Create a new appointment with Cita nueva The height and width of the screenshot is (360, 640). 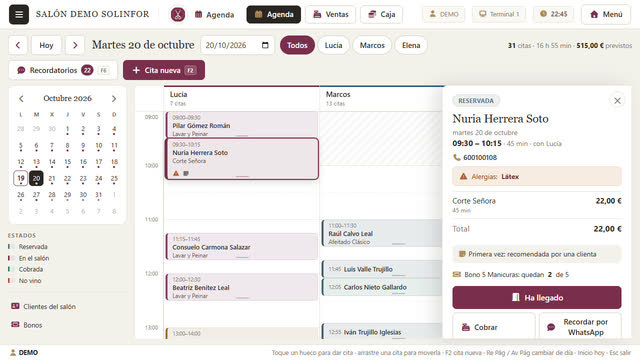click(164, 70)
